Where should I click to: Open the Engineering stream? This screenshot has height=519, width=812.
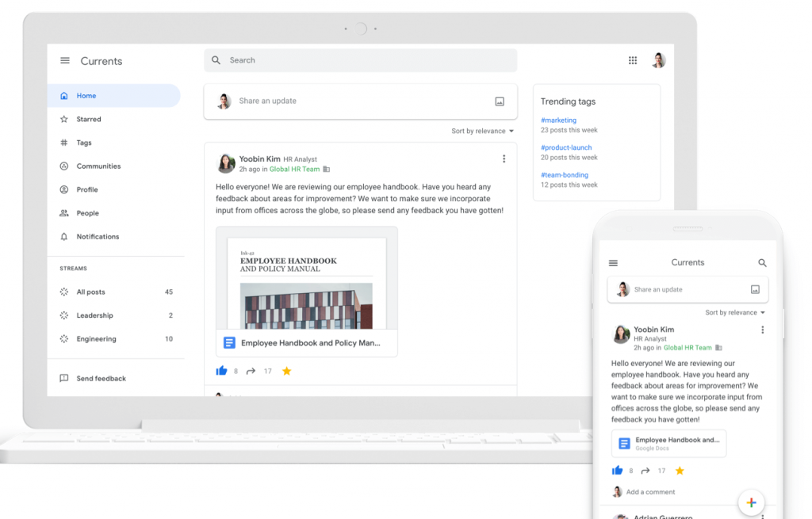pos(116,339)
